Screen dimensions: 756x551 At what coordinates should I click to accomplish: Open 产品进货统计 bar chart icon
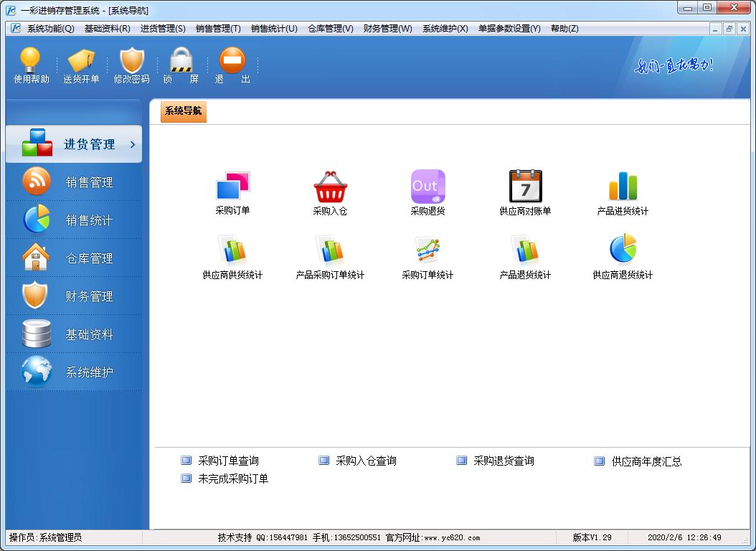[623, 193]
